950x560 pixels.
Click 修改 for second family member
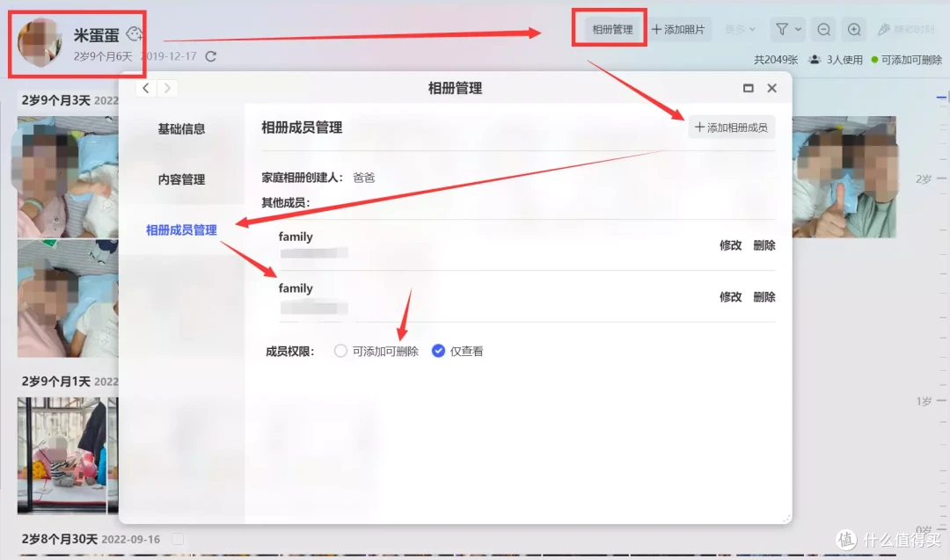click(x=730, y=296)
